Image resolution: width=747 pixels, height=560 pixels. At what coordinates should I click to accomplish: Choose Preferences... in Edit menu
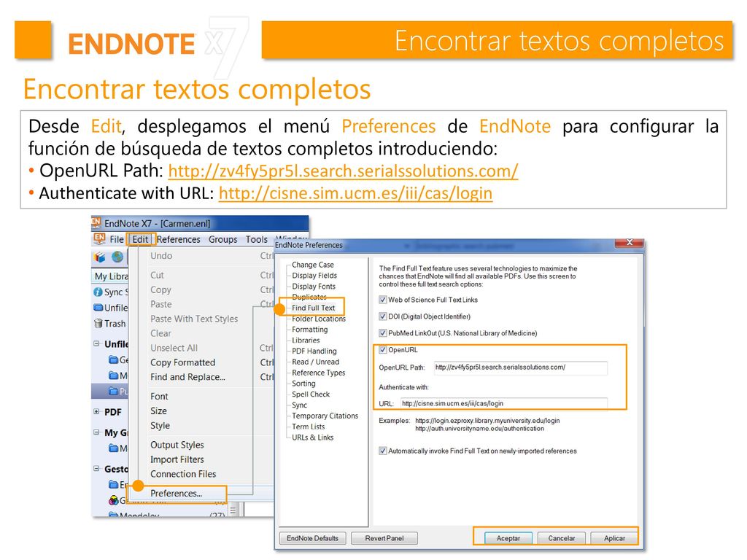coord(177,494)
